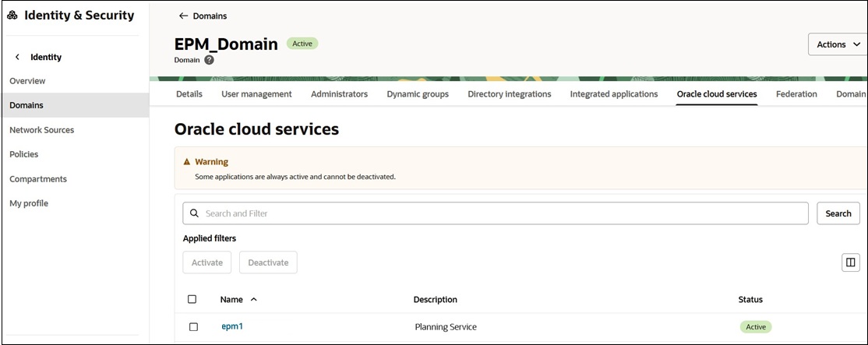Click the Description column header
The image size is (868, 345).
(x=435, y=299)
